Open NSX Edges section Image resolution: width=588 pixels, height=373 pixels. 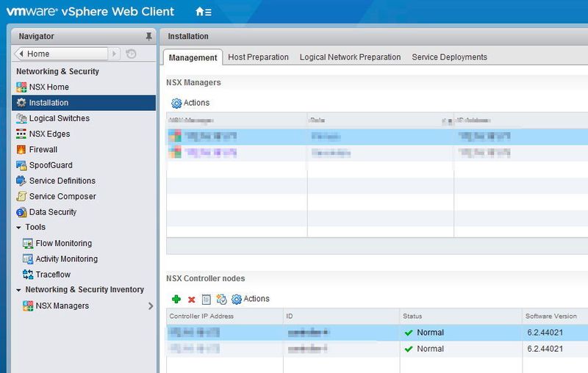point(49,134)
